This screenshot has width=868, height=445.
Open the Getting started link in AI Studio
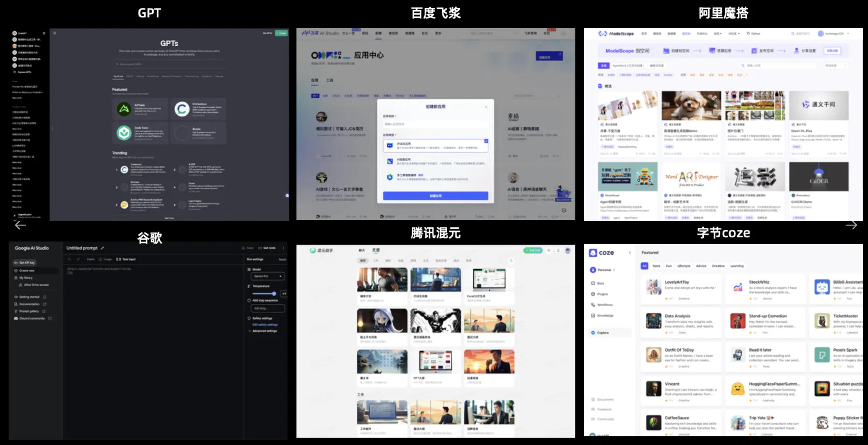(29, 297)
